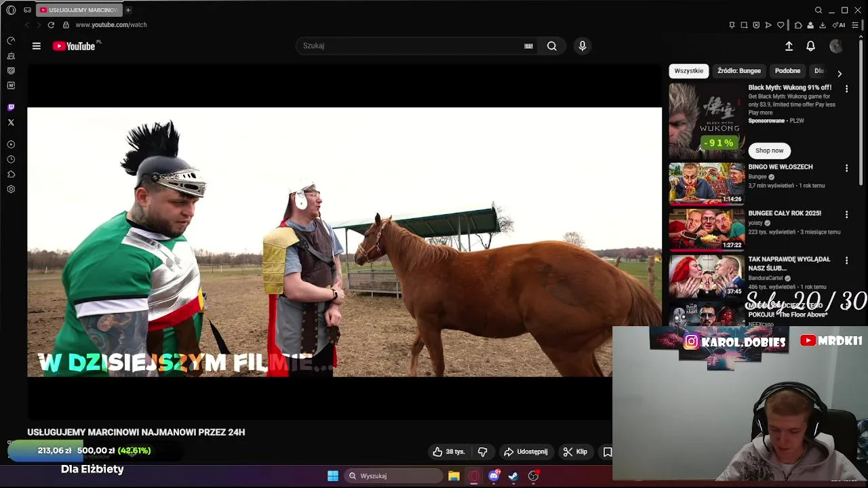Open the AI shopping tag icon
This screenshot has height=488, width=868.
pyautogui.click(x=839, y=25)
